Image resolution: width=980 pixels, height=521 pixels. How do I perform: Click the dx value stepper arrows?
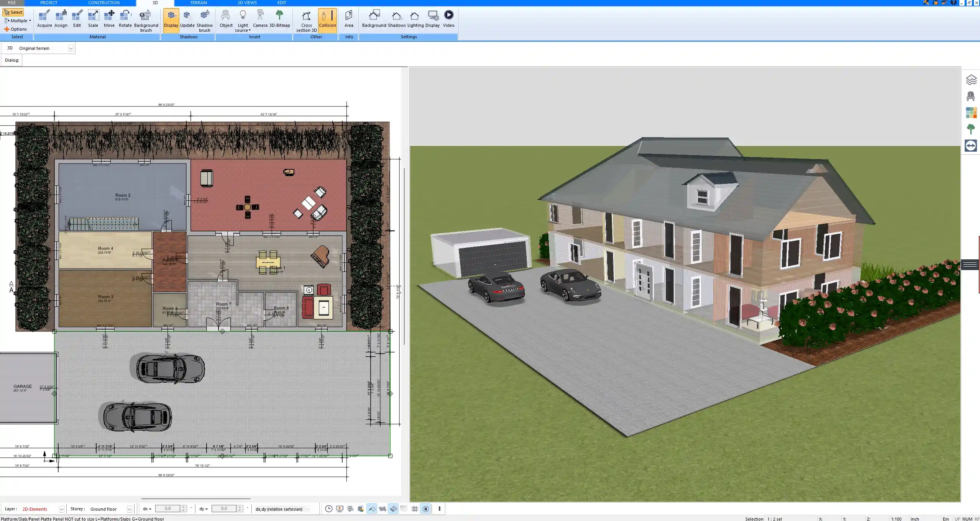click(184, 509)
